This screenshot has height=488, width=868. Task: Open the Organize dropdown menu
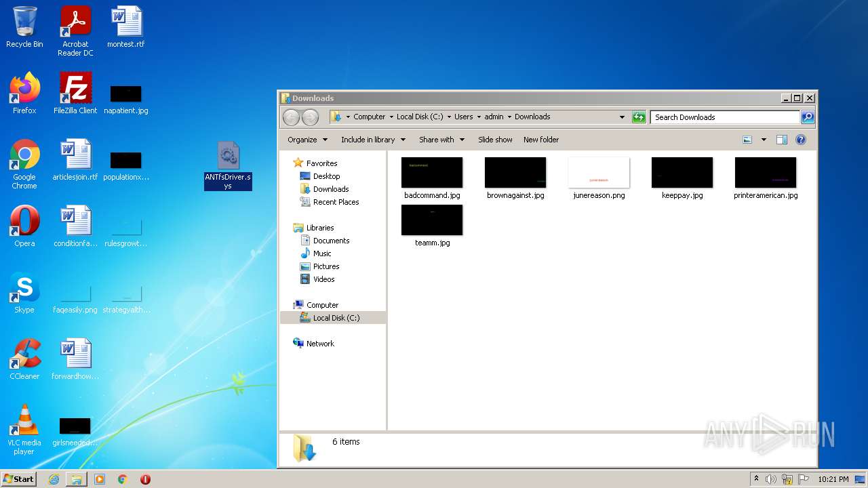pyautogui.click(x=307, y=140)
